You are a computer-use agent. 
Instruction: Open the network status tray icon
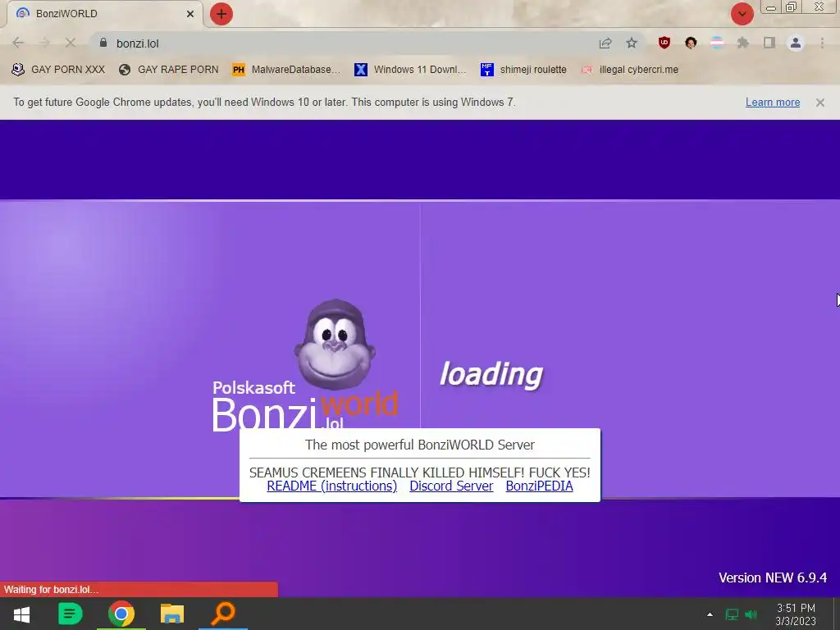731,614
